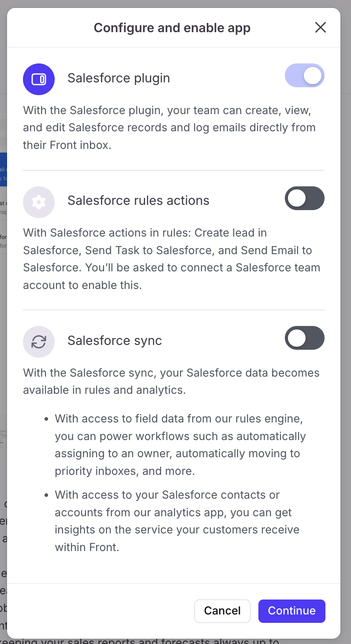Click the bullet about the analytics app
The image size is (351, 644).
pyautogui.click(x=176, y=521)
